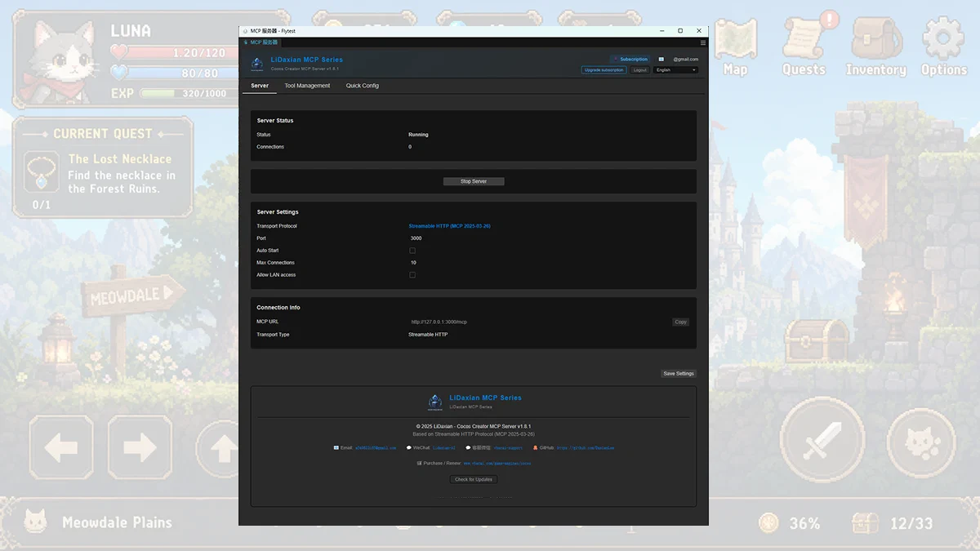
Task: Switch to the Tool Management tab
Action: click(307, 86)
